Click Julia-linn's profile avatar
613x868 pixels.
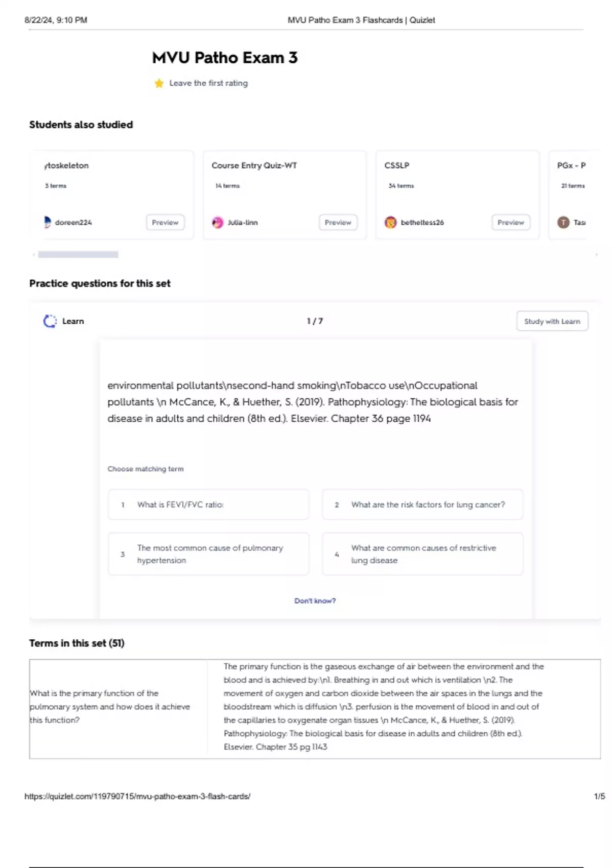pyautogui.click(x=218, y=223)
